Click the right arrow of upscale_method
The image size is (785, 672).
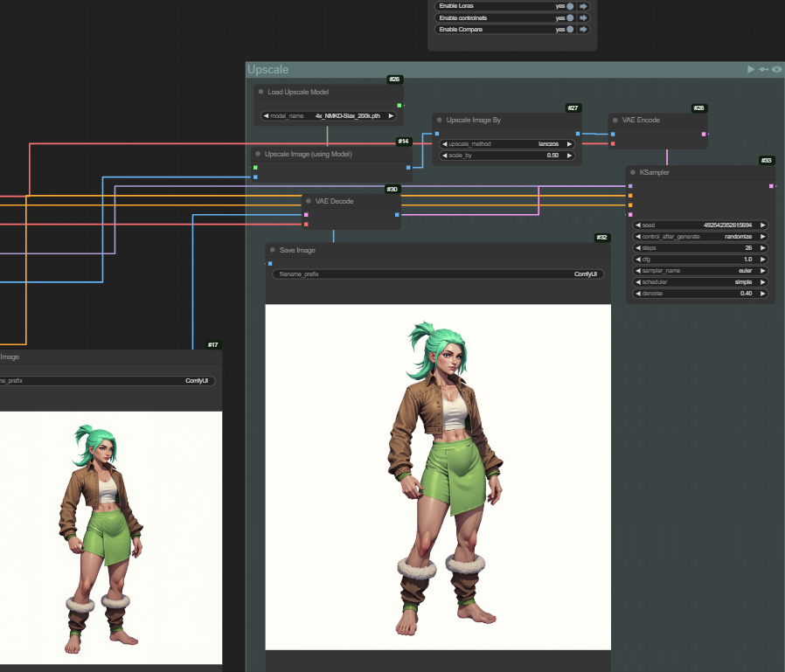pos(569,144)
